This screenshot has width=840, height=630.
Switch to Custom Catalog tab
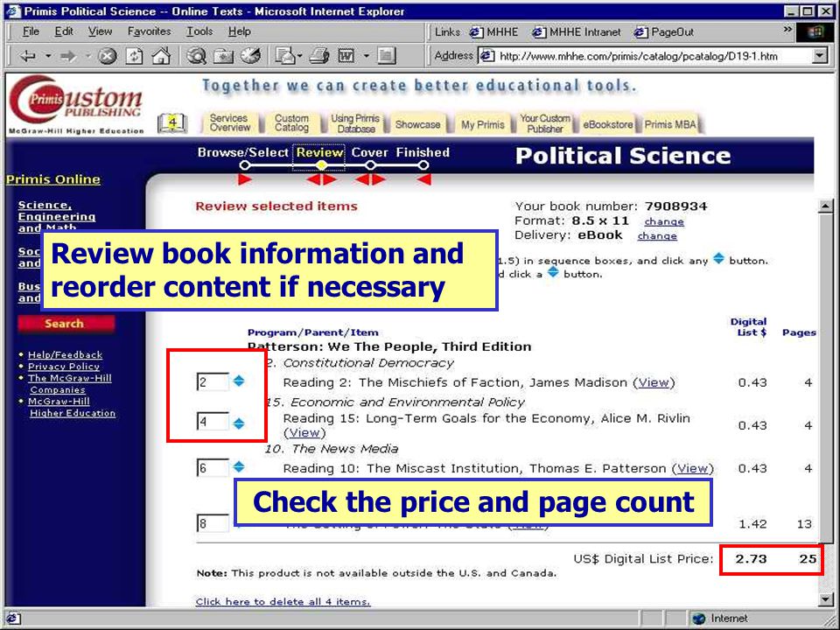click(291, 122)
